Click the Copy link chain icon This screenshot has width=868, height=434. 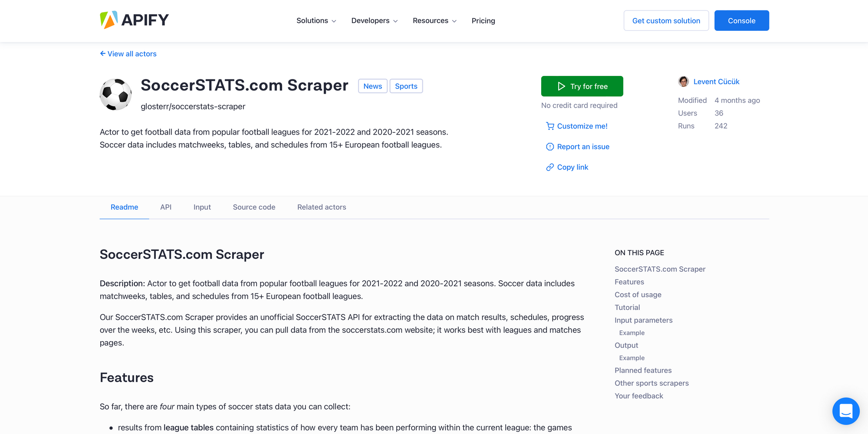(550, 167)
